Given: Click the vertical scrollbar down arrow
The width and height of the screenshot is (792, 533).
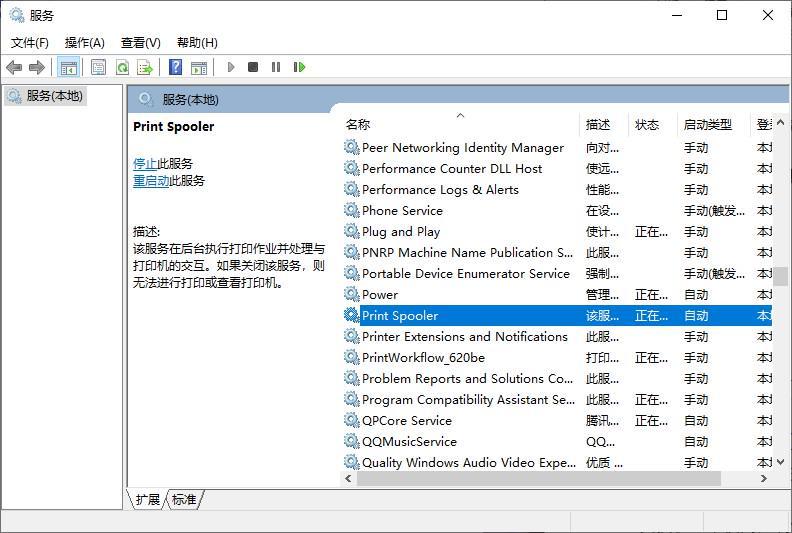Looking at the screenshot, I should (x=780, y=462).
